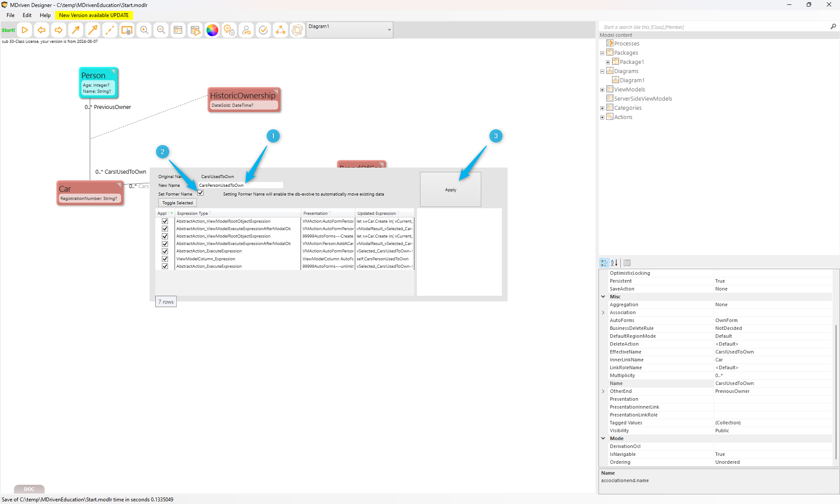Click the zoom in magnifier icon
The height and width of the screenshot is (504, 840).
(144, 30)
